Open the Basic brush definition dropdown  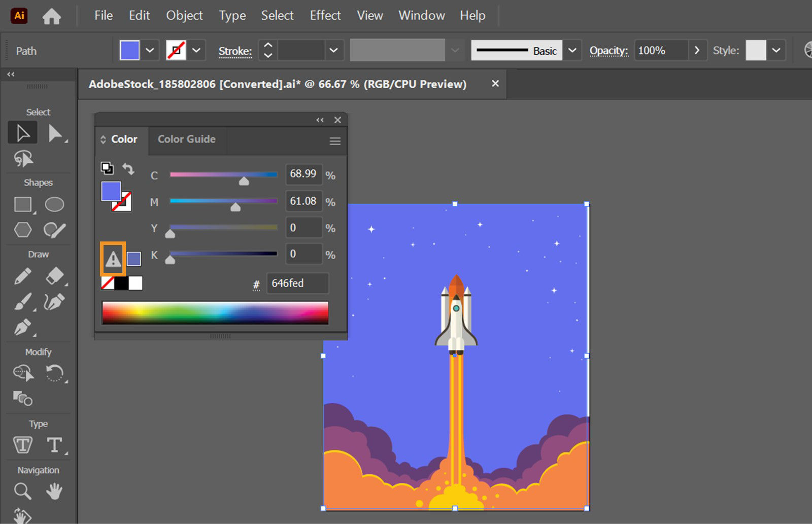pos(572,50)
